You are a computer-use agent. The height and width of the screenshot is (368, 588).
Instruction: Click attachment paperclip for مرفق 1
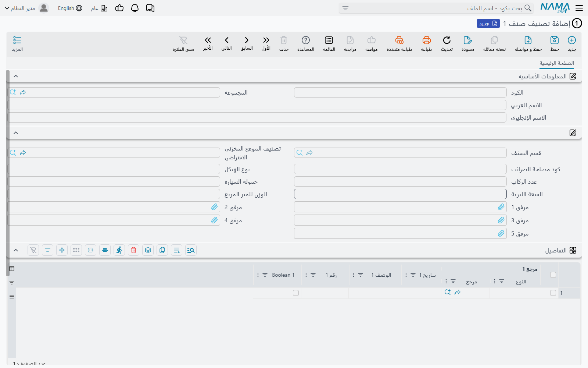point(501,207)
